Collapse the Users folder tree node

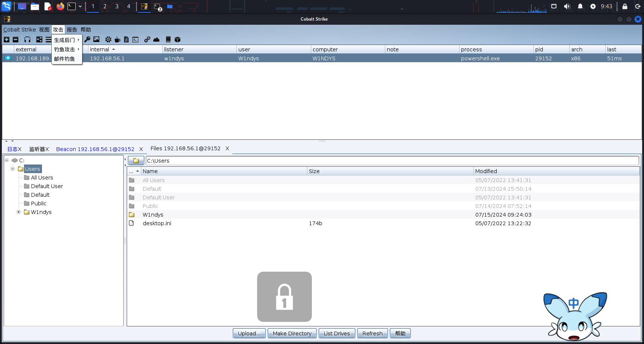coord(12,169)
